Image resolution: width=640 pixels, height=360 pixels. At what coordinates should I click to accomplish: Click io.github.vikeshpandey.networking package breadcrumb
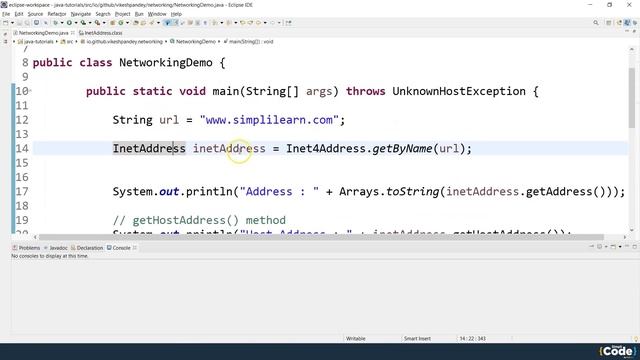click(x=122, y=42)
